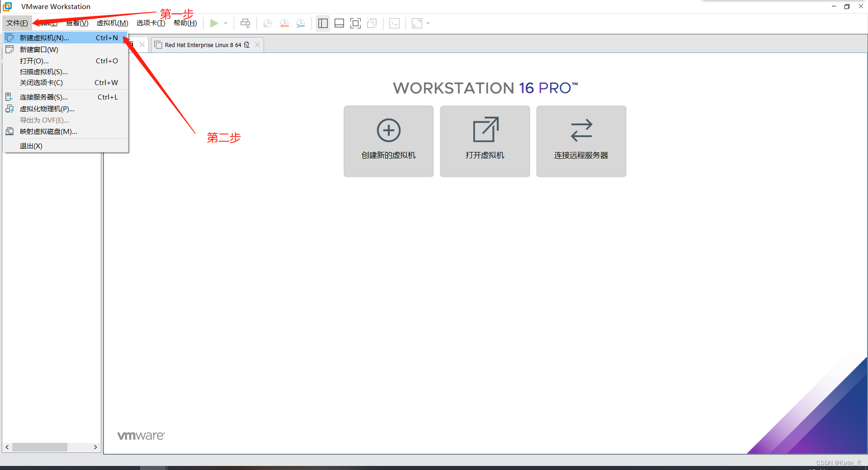The image size is (868, 470).
Task: Restore down the VMware Workstation window
Action: click(x=847, y=6)
